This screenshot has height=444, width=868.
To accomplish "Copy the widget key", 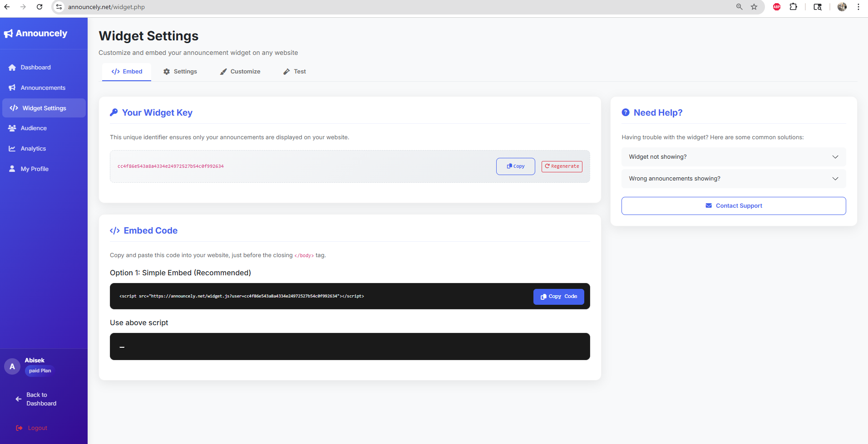I will coord(516,166).
